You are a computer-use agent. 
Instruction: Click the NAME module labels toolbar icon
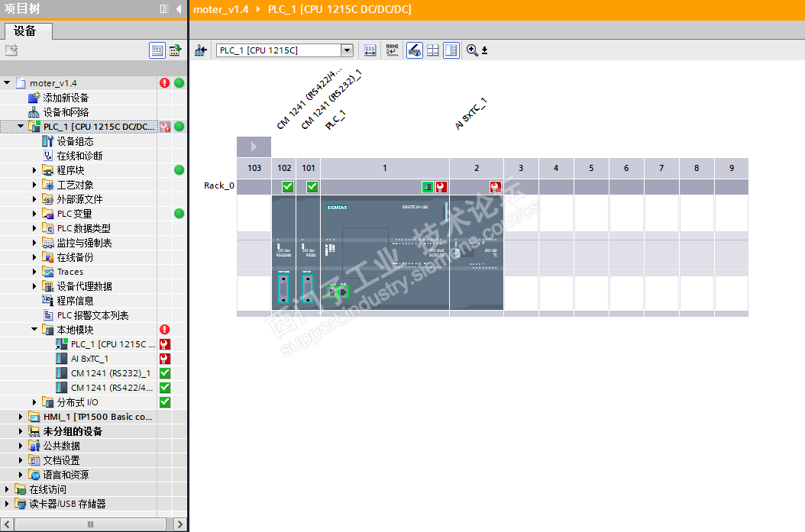click(393, 50)
